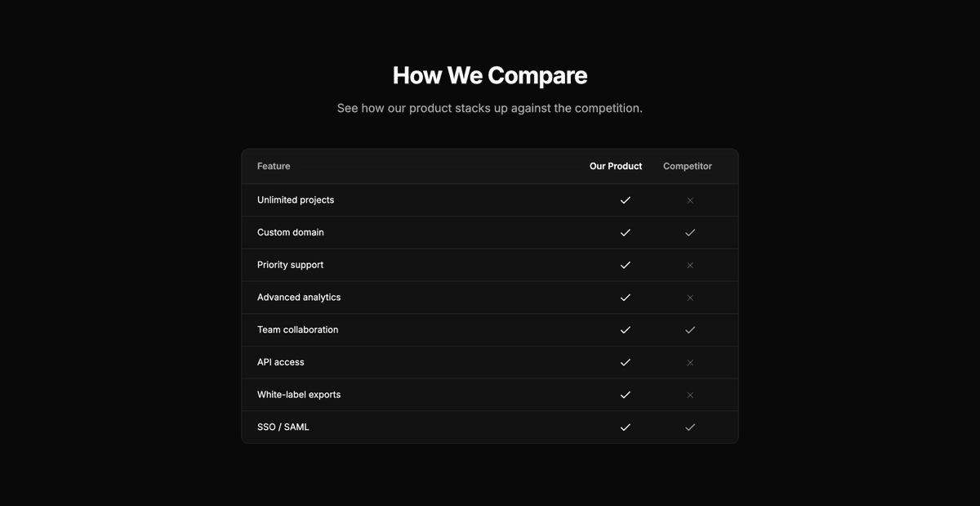This screenshot has width=980, height=506.
Task: Select the Custom domain feature label
Action: pyautogui.click(x=290, y=232)
